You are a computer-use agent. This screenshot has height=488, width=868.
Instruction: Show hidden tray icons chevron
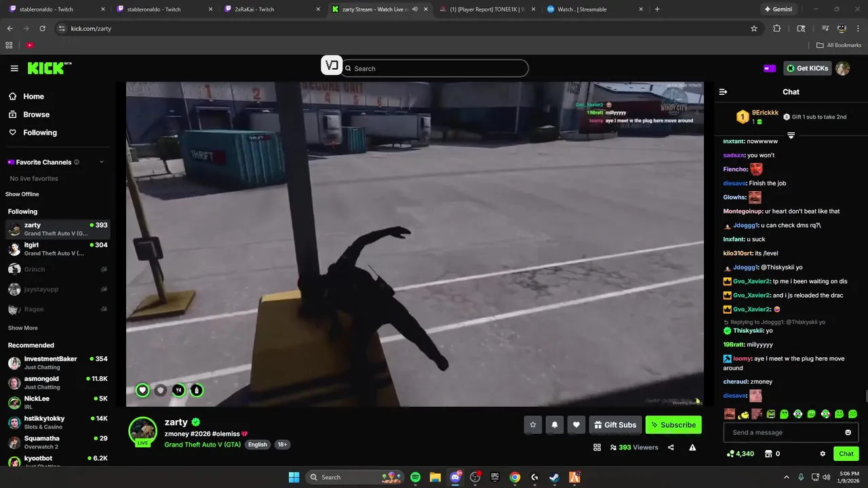787,477
